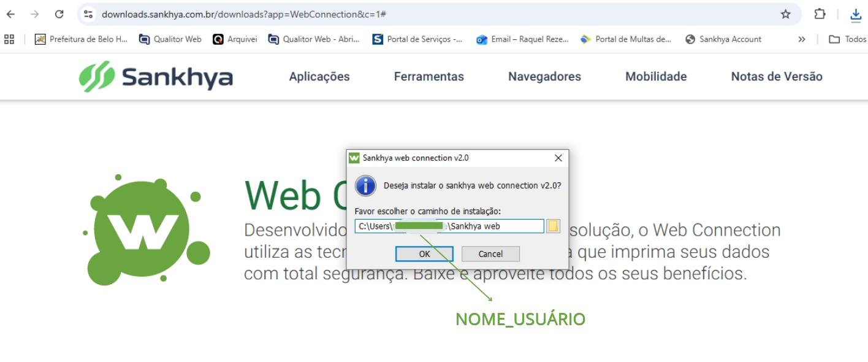Open Email – Raquel Reze... bookmark
Image resolution: width=868 pixels, height=362 pixels.
(523, 39)
